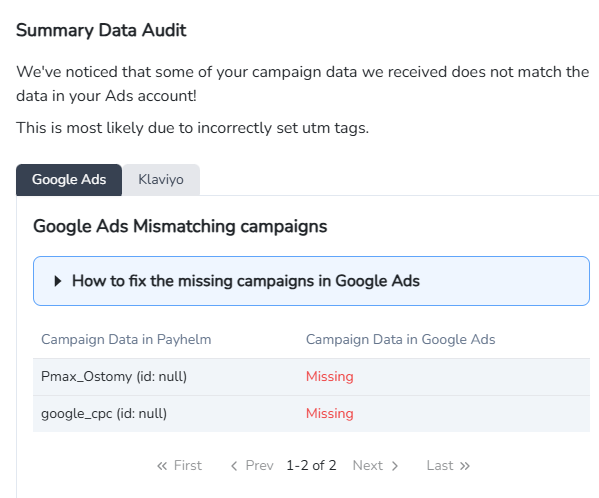
Task: Click the right chevron icon beside Next
Action: point(395,466)
